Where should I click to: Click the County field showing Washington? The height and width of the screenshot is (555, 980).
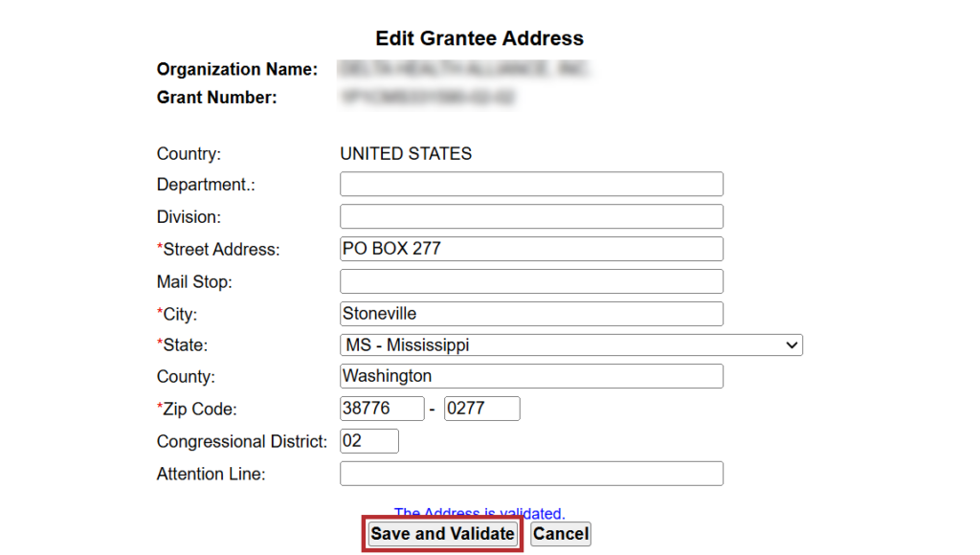tap(531, 376)
